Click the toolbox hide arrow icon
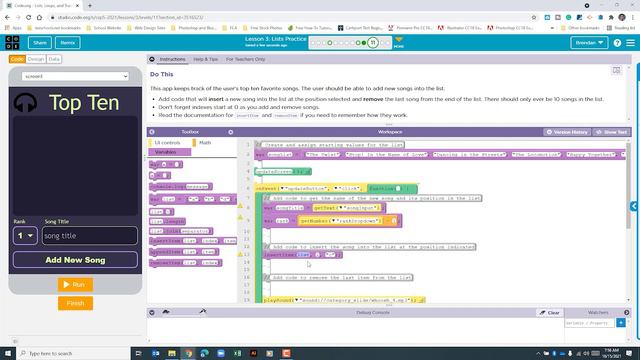Screen dimensions: 640x360 (x=152, y=132)
